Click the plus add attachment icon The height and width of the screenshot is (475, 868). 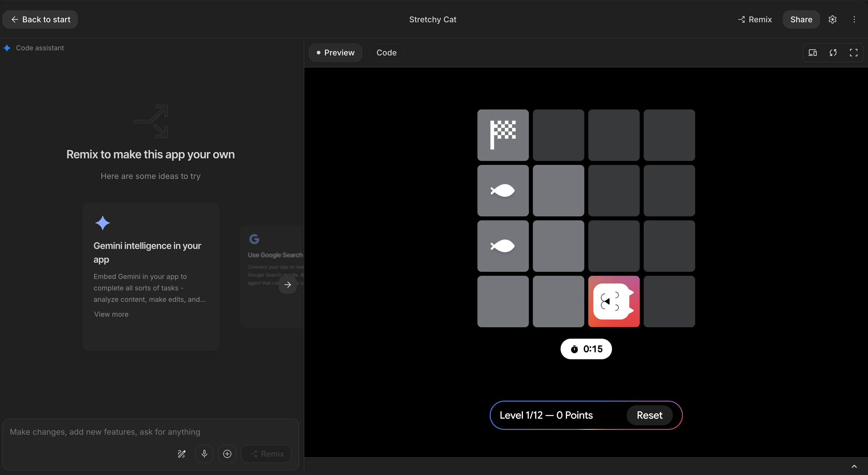(x=227, y=454)
